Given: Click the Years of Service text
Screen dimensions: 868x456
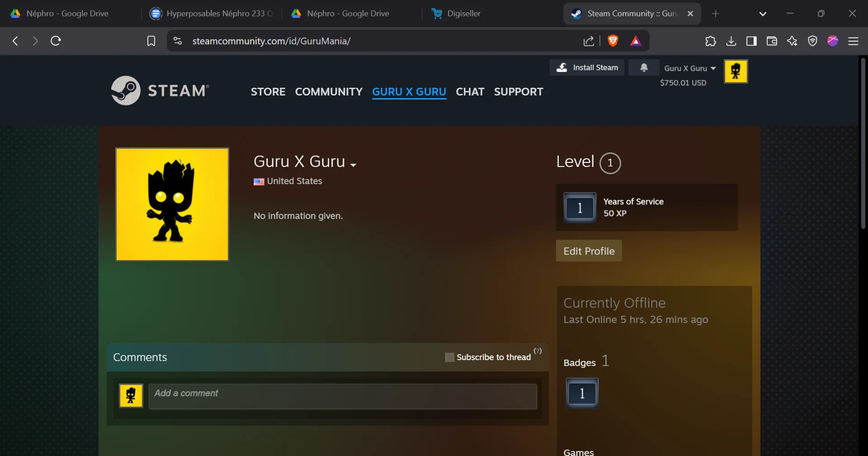Looking at the screenshot, I should (633, 201).
